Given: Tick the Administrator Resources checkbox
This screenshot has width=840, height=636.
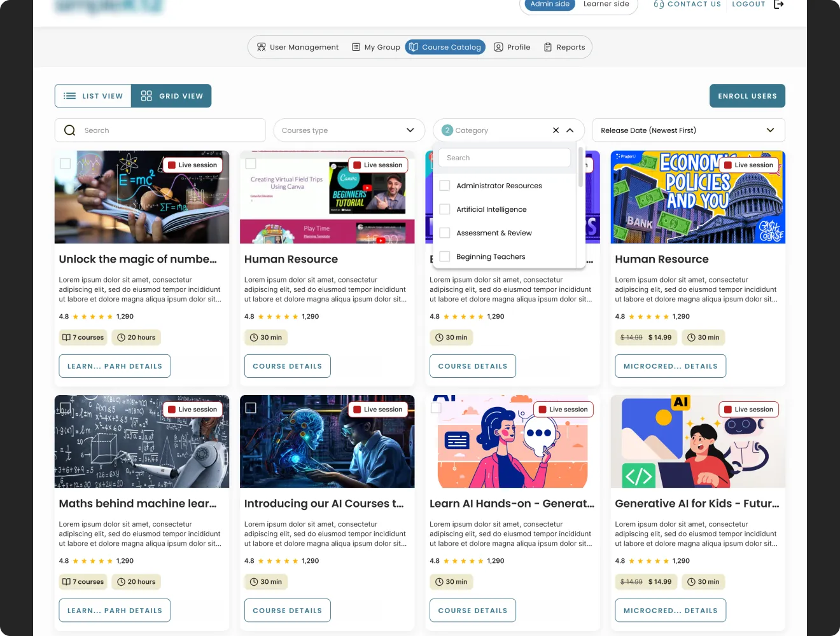Looking at the screenshot, I should click(x=445, y=186).
